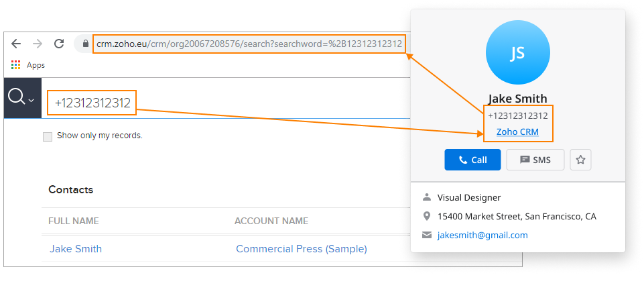
Task: Enable the Show only my records checkbox
Action: coord(48,136)
